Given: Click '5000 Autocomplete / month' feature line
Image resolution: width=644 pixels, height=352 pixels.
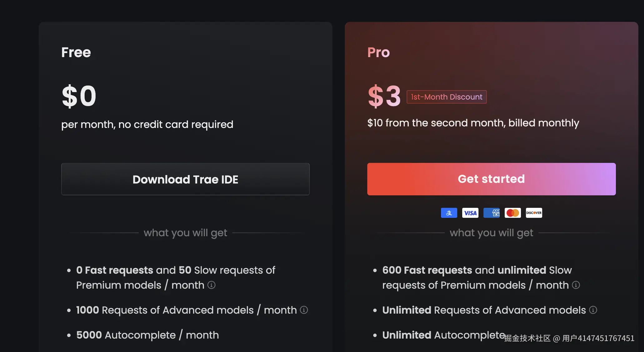Looking at the screenshot, I should (x=147, y=335).
